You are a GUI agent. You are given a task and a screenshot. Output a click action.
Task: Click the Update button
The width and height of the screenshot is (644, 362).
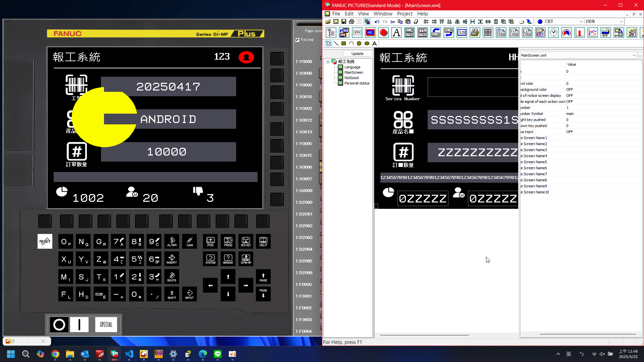click(x=357, y=54)
